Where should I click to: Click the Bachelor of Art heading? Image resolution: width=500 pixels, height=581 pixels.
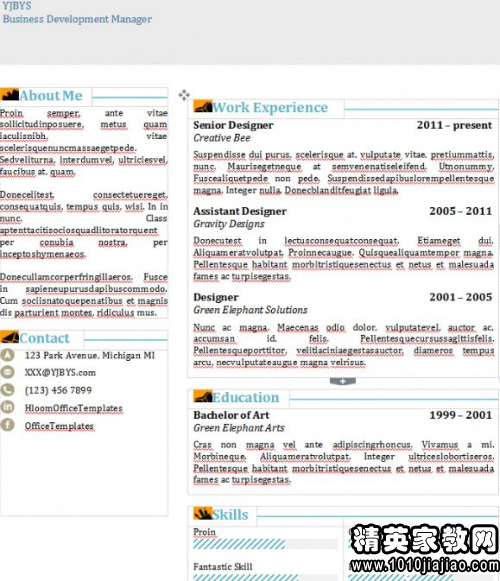click(x=231, y=415)
